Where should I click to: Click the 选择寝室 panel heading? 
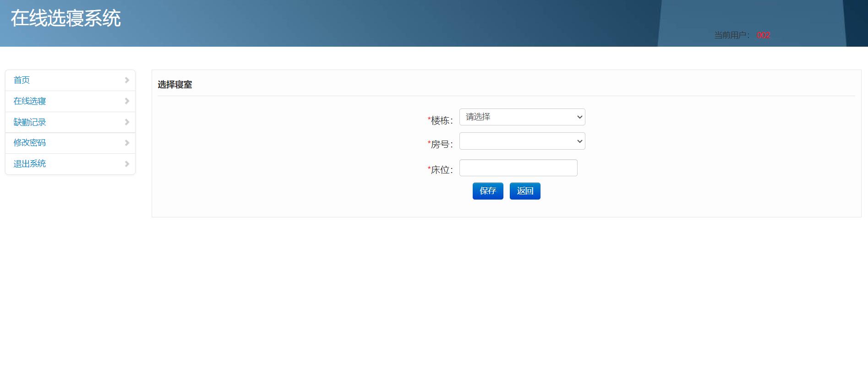tap(175, 85)
